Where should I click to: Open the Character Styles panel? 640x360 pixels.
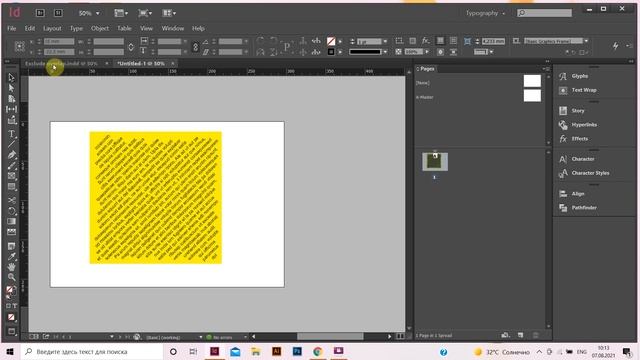click(590, 173)
